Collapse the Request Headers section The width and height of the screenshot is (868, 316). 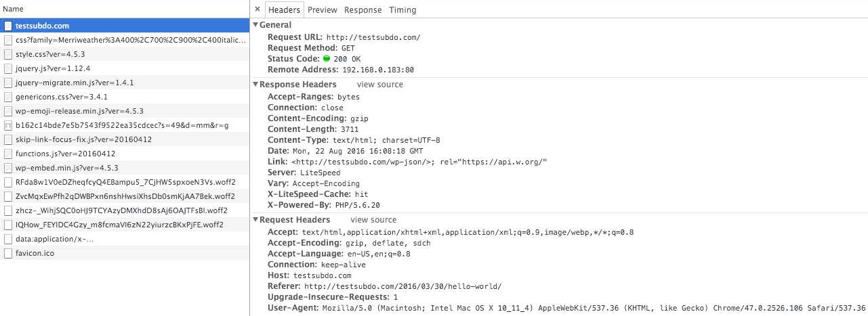(255, 220)
